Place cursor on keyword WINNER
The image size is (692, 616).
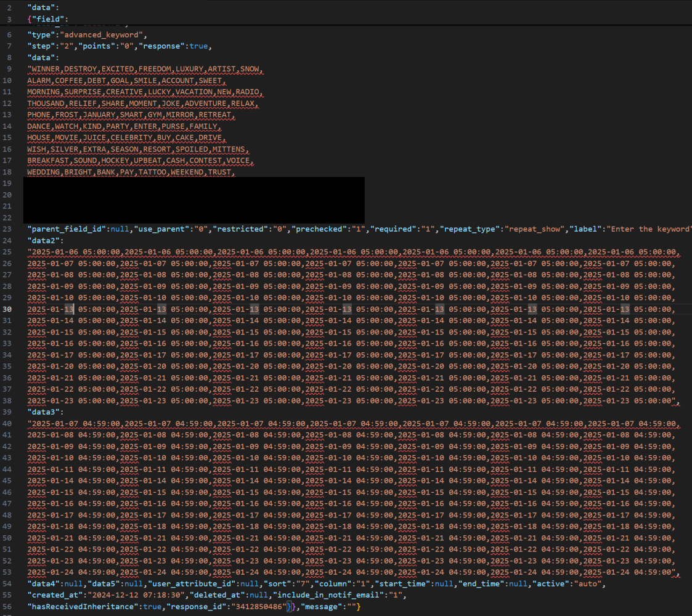tap(46, 69)
